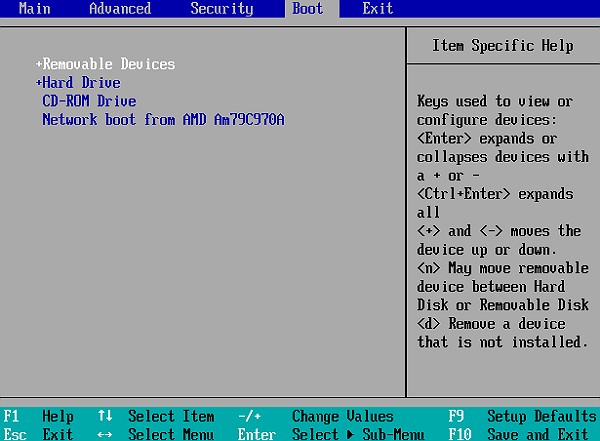Expand the plus sign beside Removable Devices
600x441 pixels.
pos(39,64)
